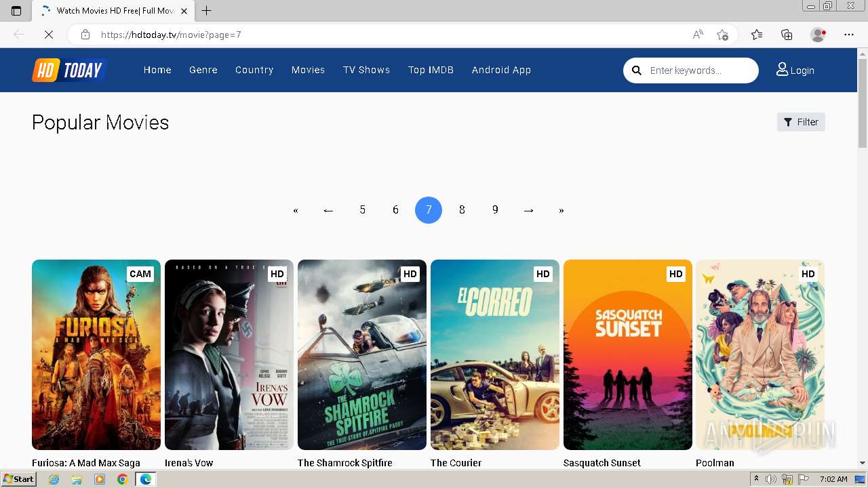
Task: Click The Courier title link
Action: (x=456, y=463)
